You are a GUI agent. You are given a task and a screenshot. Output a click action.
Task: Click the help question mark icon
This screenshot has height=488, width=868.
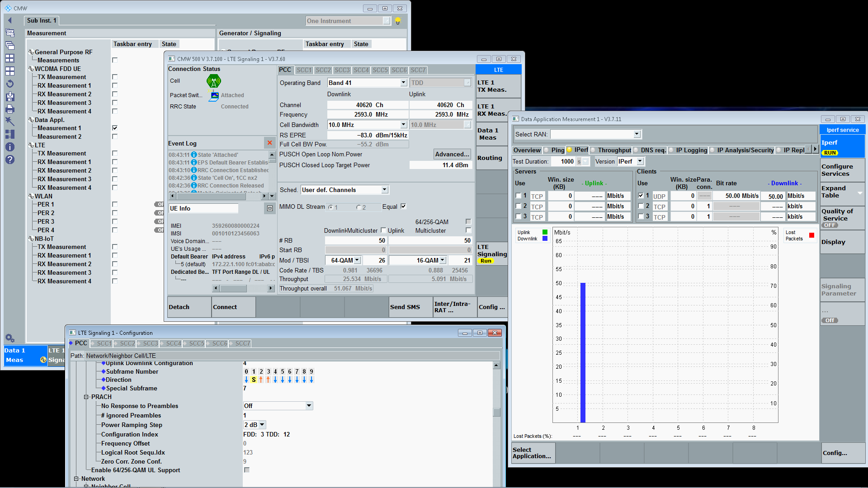(10, 160)
